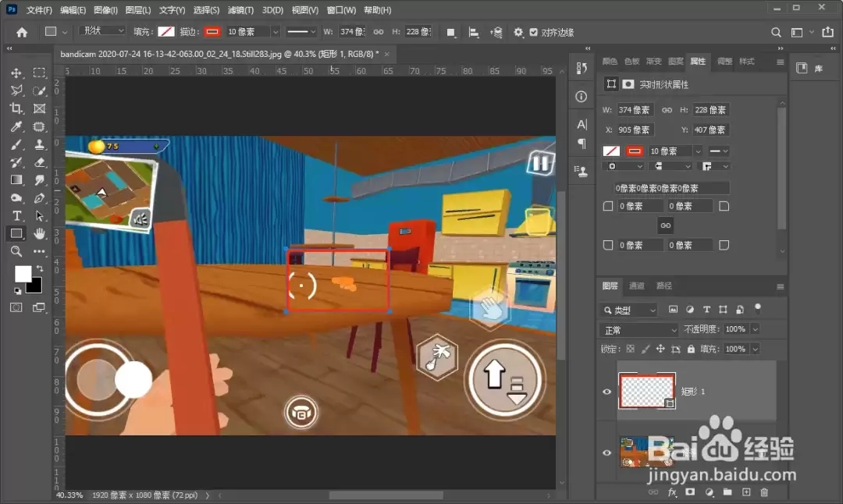843x504 pixels.
Task: Open stroke width dropdown in Properties panel
Action: [x=698, y=151]
